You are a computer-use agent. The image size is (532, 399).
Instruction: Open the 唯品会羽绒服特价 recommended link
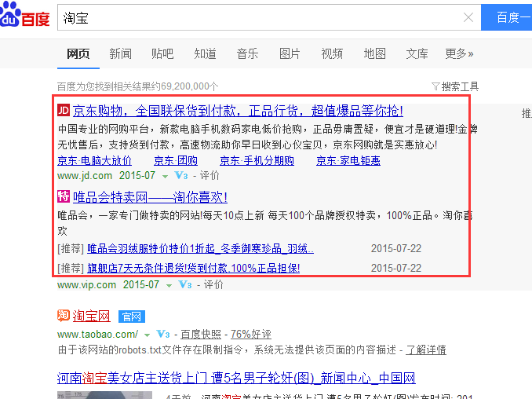point(200,248)
